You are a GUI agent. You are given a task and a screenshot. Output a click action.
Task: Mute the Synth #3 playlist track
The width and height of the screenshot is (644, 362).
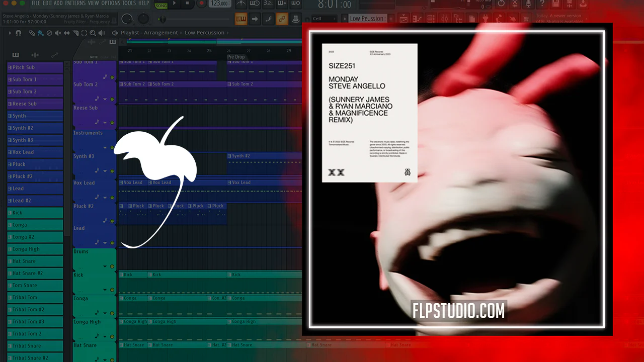[112, 171]
